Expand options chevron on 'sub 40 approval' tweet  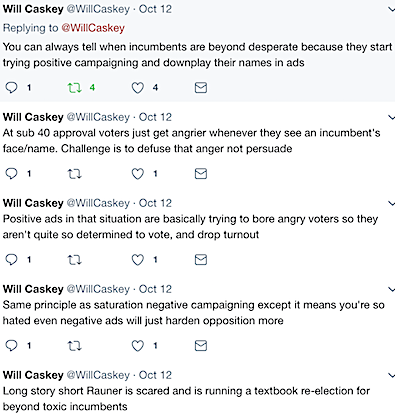391,117
